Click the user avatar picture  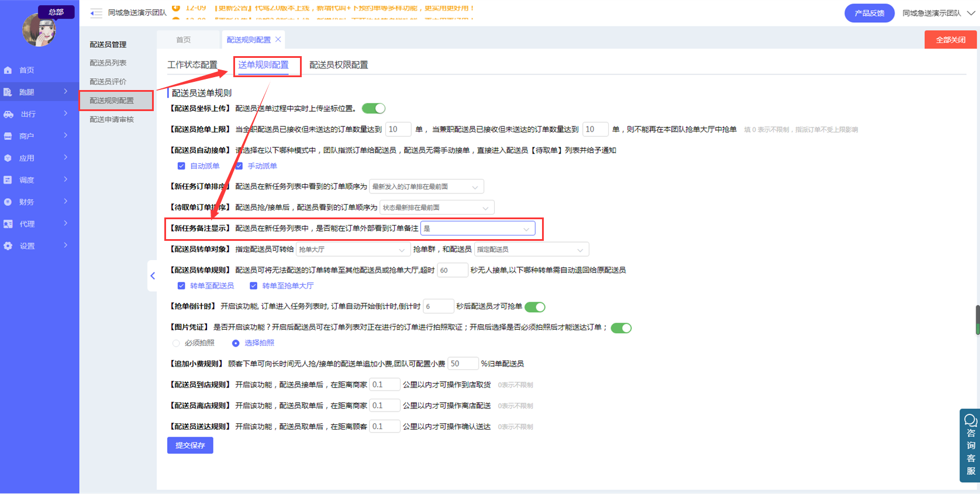[x=39, y=29]
